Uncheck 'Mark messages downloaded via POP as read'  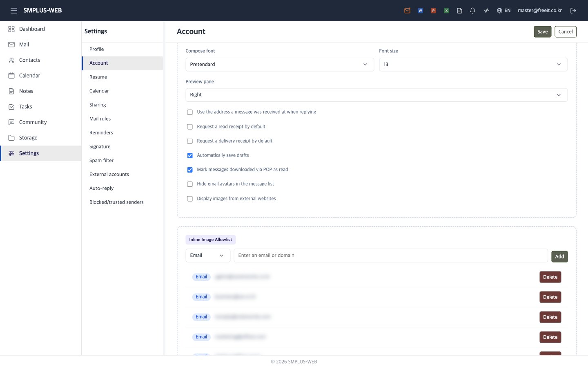coord(190,170)
